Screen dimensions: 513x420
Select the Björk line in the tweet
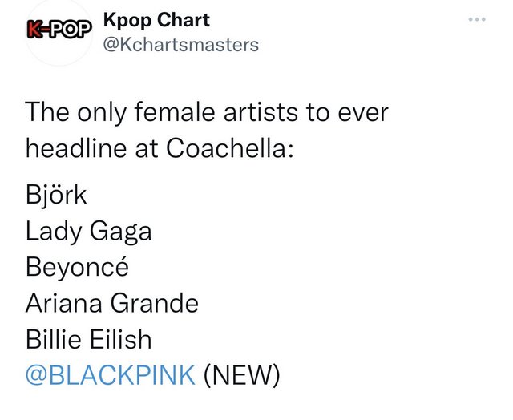pos(56,195)
